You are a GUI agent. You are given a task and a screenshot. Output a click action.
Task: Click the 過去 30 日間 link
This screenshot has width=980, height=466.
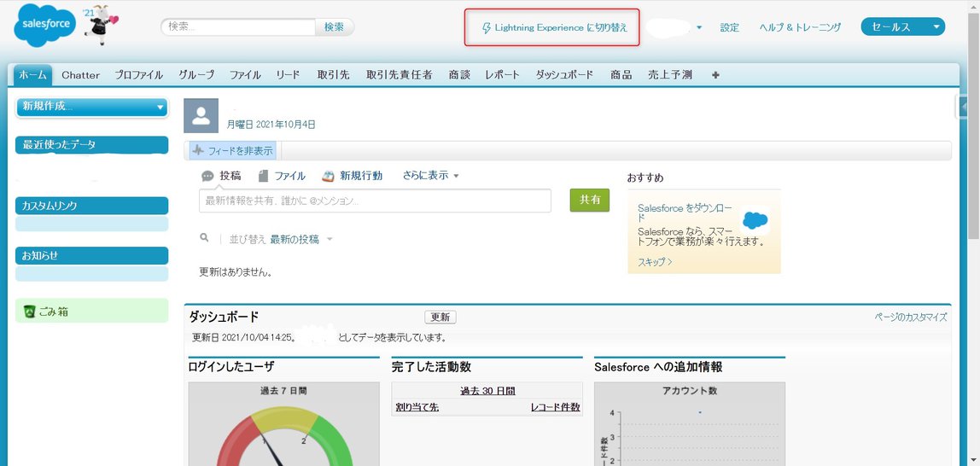[x=487, y=391]
